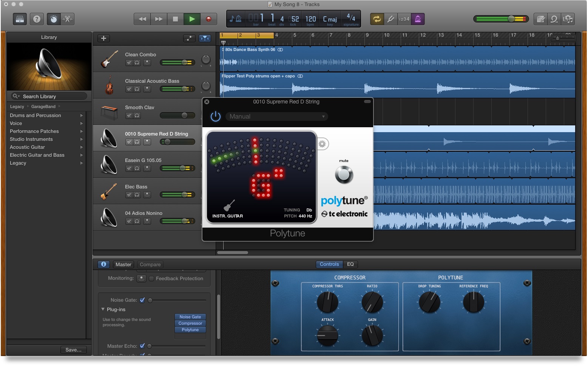Select the Compressor plug-in slot
The height and width of the screenshot is (367, 588).
190,323
